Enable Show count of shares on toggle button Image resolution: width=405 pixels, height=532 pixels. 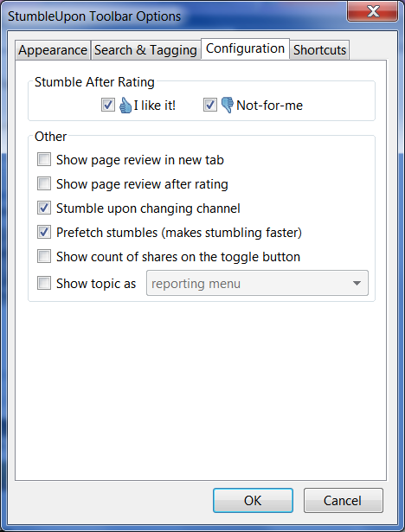[44, 256]
